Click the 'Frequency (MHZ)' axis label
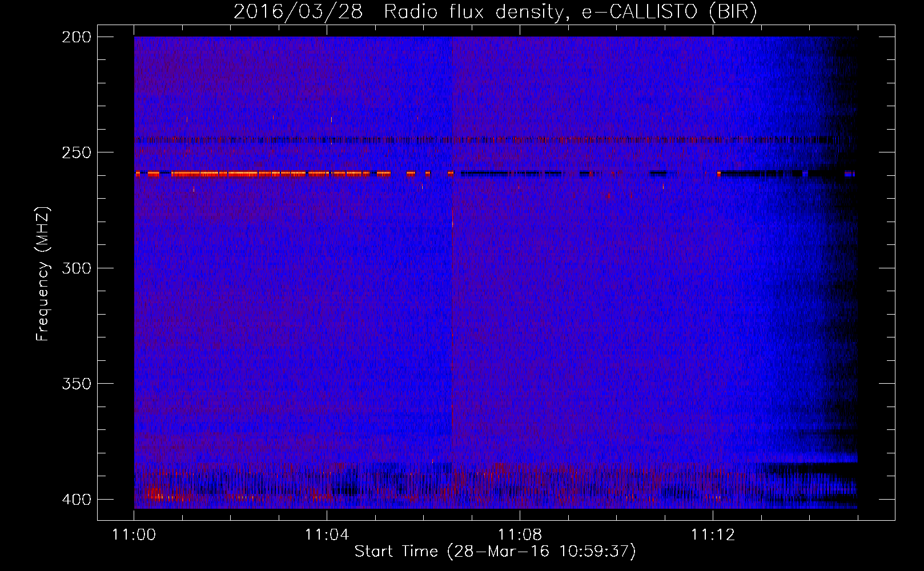Image resolution: width=924 pixels, height=571 pixels. (43, 274)
